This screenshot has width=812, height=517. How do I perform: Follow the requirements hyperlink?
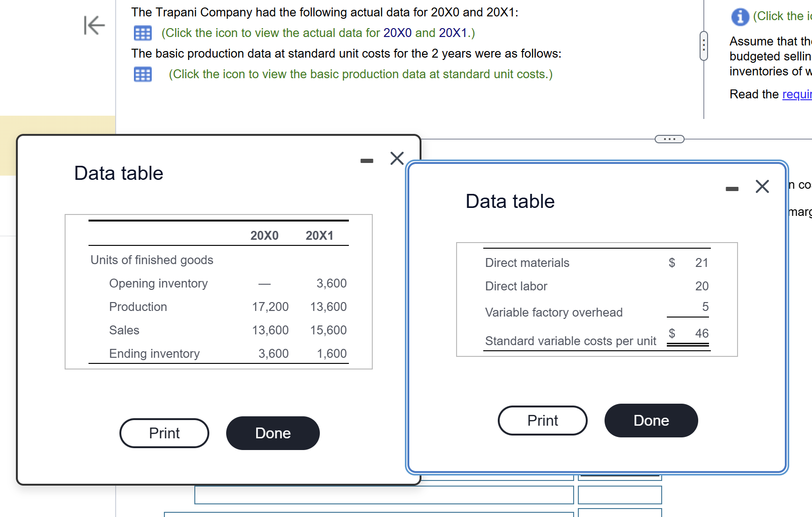797,94
